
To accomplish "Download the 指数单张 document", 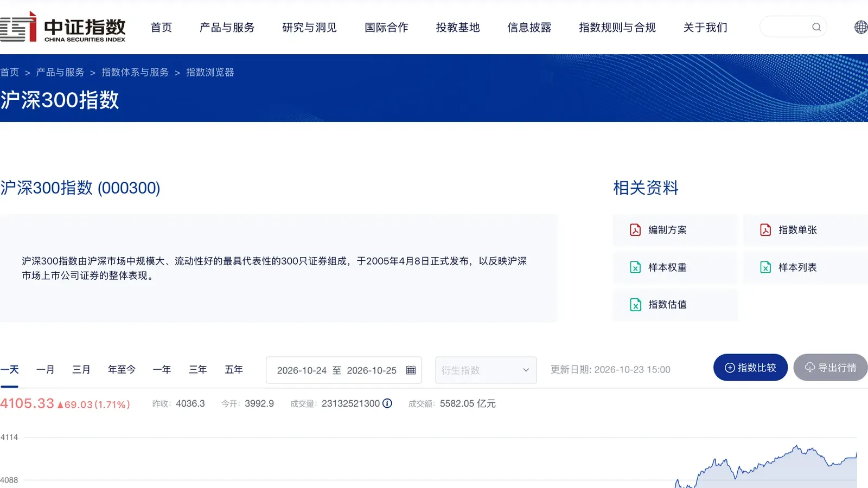I will point(806,230).
